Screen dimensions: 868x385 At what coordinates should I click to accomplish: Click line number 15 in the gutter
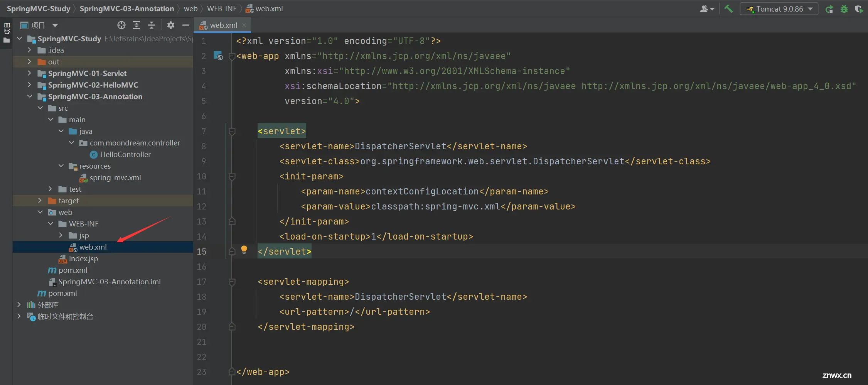point(201,252)
